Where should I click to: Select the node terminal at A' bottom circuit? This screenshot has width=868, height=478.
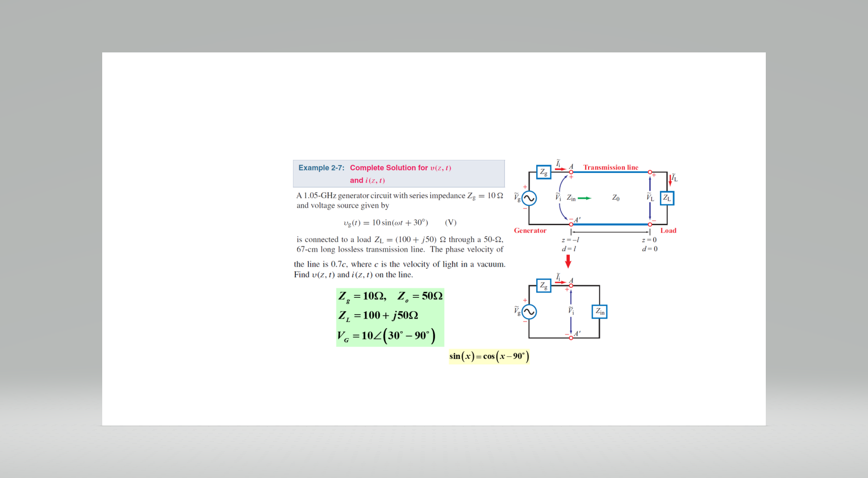[x=571, y=338]
